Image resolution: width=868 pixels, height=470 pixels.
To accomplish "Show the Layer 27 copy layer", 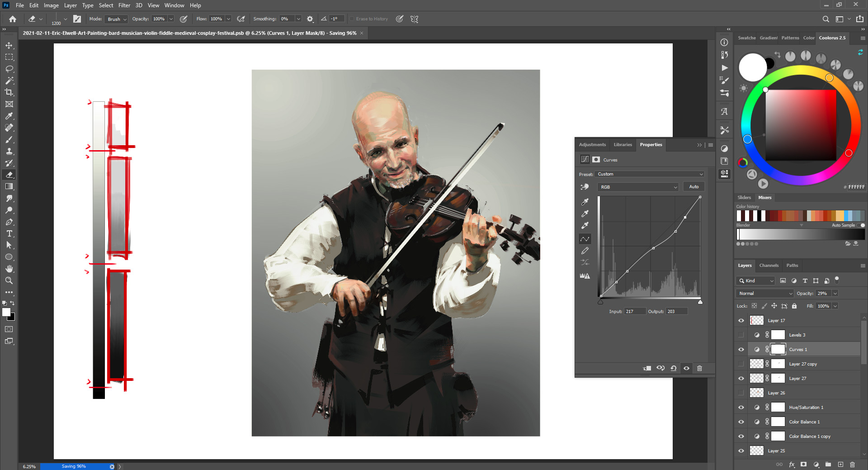I will tap(741, 364).
